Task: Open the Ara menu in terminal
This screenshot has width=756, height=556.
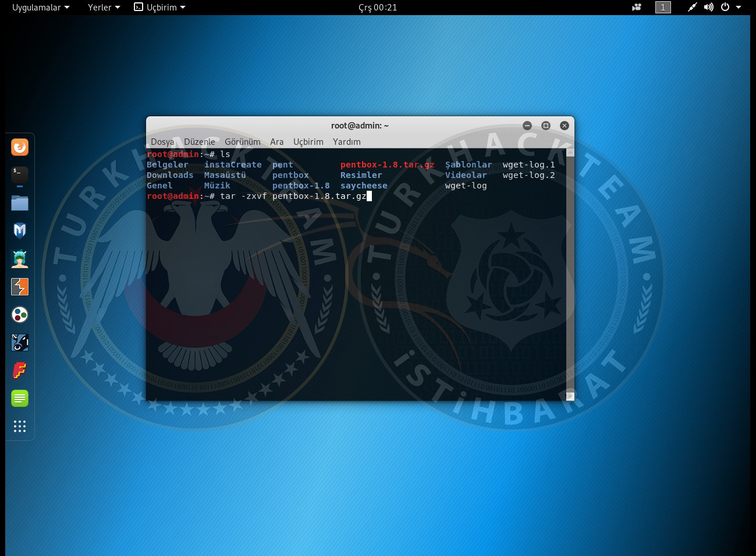Action: pyautogui.click(x=277, y=141)
